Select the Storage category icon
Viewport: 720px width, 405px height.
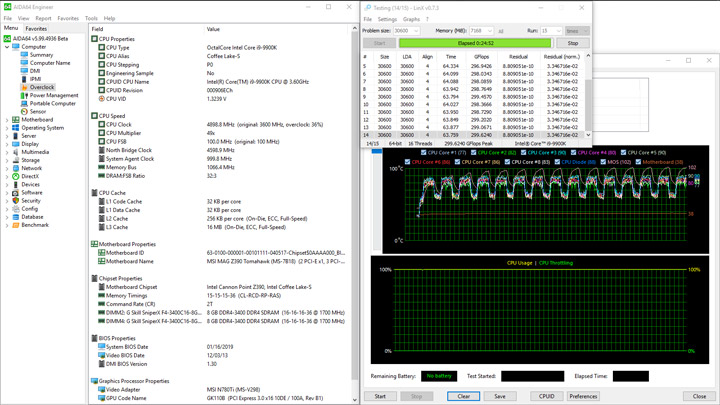[x=16, y=160]
